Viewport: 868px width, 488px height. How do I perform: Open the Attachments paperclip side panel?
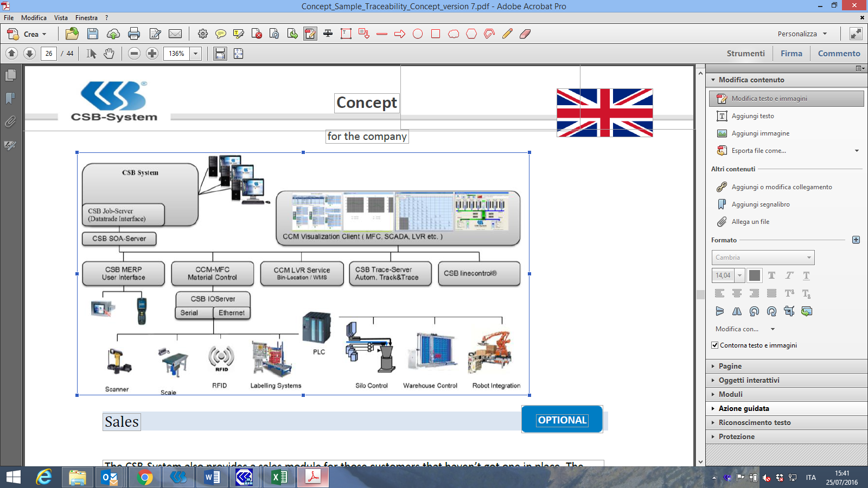click(10, 122)
